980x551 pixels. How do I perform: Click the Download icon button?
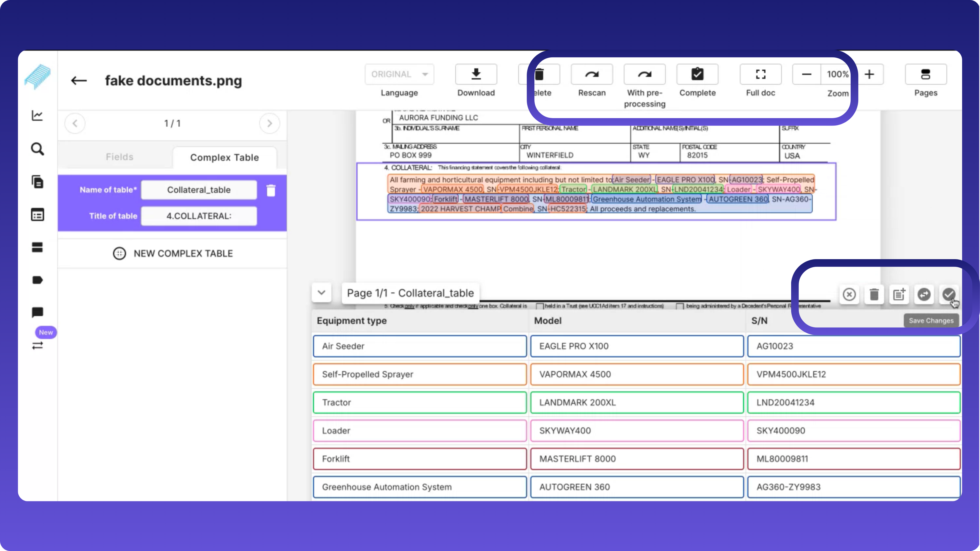(x=476, y=74)
